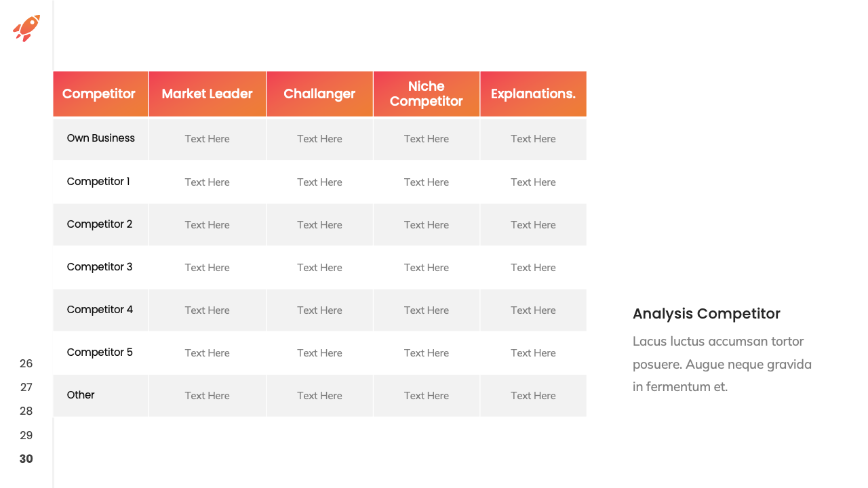868x488 pixels.
Task: Go to slide number 26
Action: tap(26, 363)
